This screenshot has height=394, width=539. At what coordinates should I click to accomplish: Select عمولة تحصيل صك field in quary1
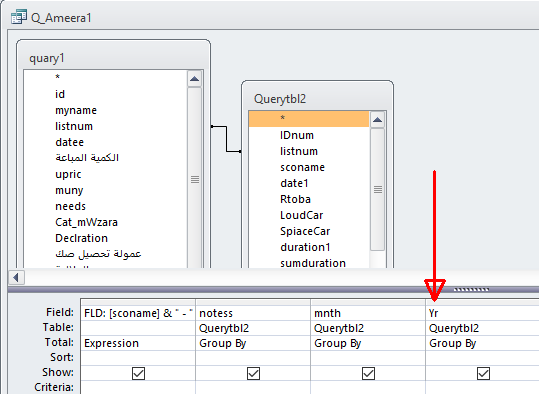point(106,254)
